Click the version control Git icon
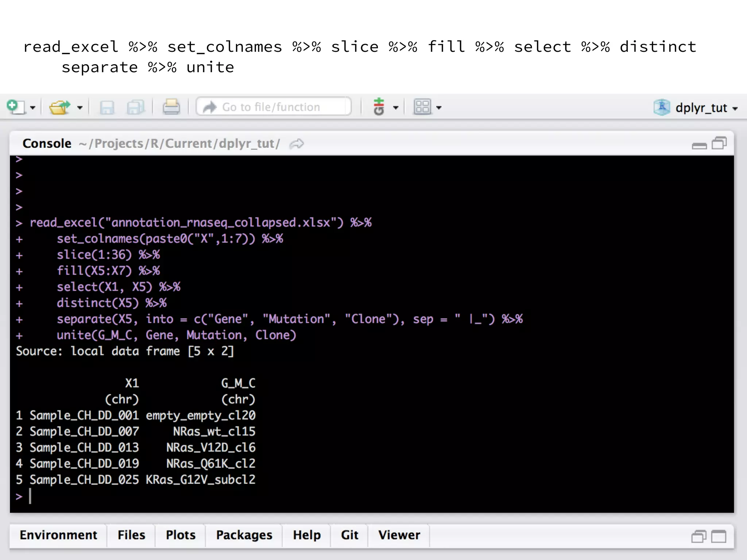 point(379,107)
